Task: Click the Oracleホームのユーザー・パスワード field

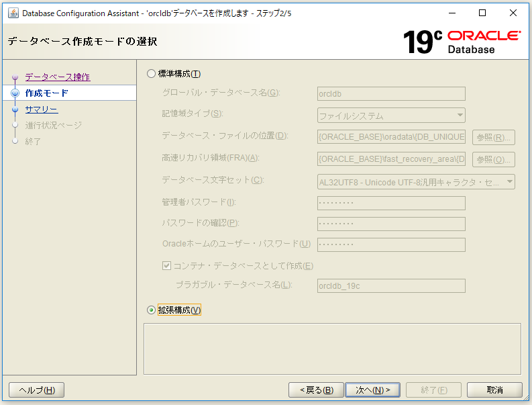Action: pyautogui.click(x=391, y=244)
